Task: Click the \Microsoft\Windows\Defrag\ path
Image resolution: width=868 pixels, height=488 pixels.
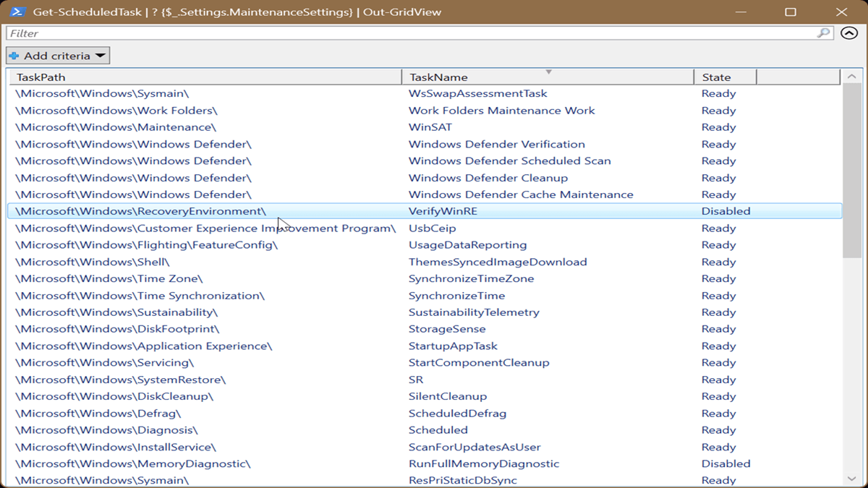Action: (x=98, y=414)
